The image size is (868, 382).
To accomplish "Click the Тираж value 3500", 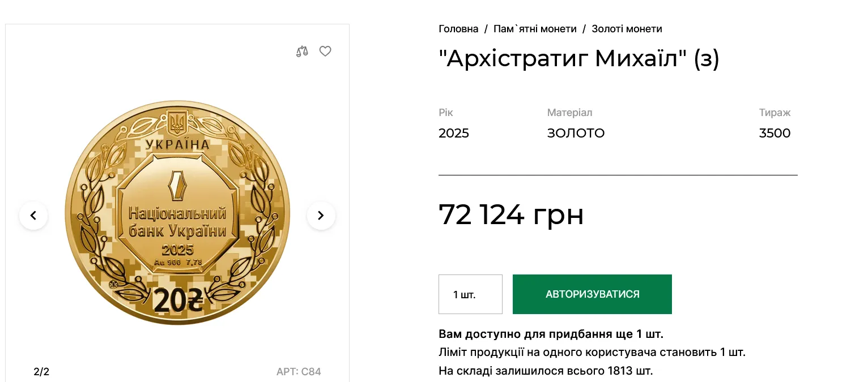I will [x=775, y=133].
